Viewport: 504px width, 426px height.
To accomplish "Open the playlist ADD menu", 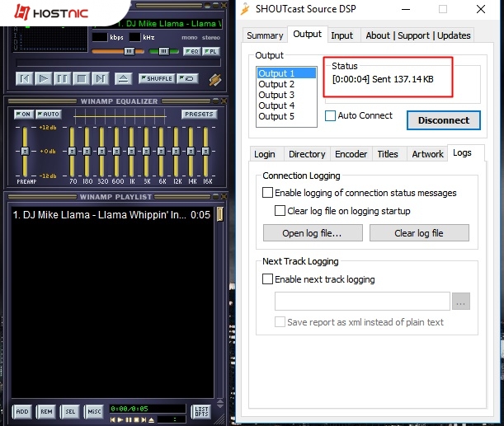I will click(x=21, y=410).
